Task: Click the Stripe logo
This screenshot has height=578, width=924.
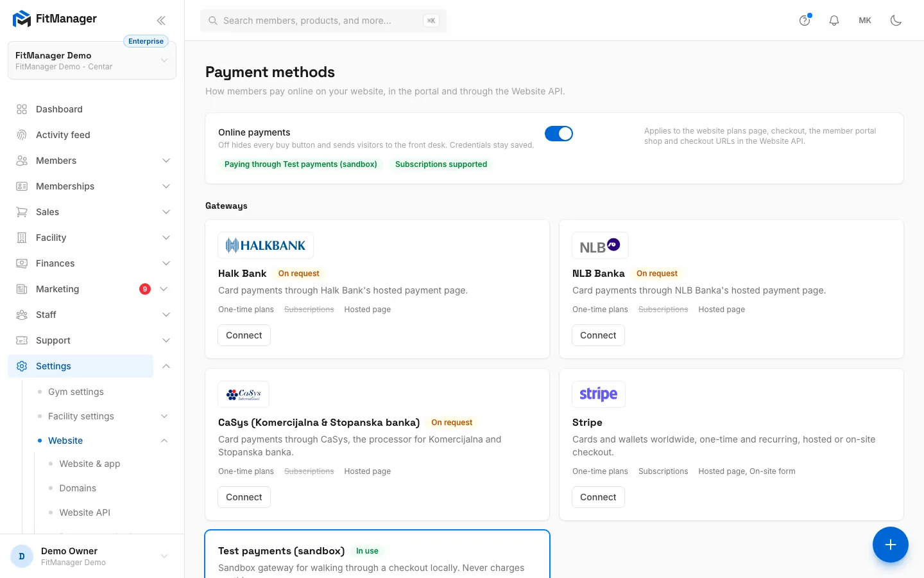Action: [599, 394]
